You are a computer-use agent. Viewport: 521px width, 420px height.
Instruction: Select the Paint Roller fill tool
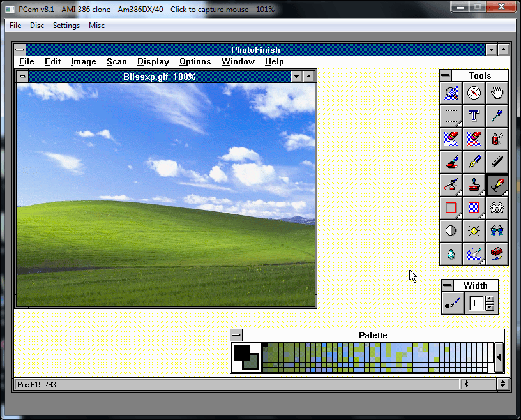pyautogui.click(x=474, y=184)
